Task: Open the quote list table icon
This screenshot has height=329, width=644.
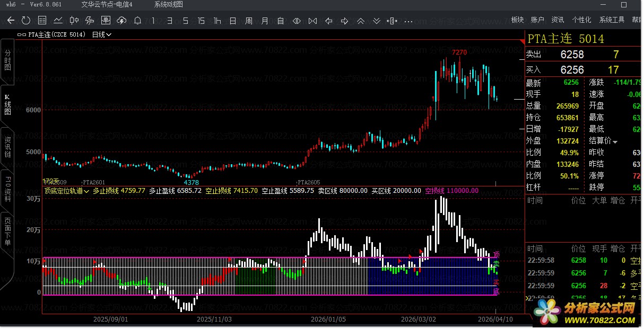Action: click(x=42, y=21)
